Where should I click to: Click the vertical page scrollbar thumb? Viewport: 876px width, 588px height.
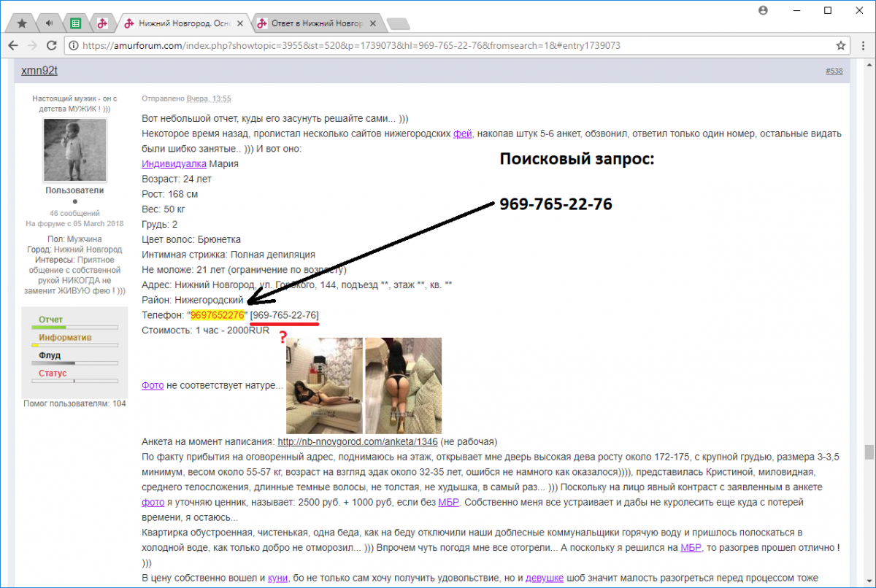pos(869,452)
